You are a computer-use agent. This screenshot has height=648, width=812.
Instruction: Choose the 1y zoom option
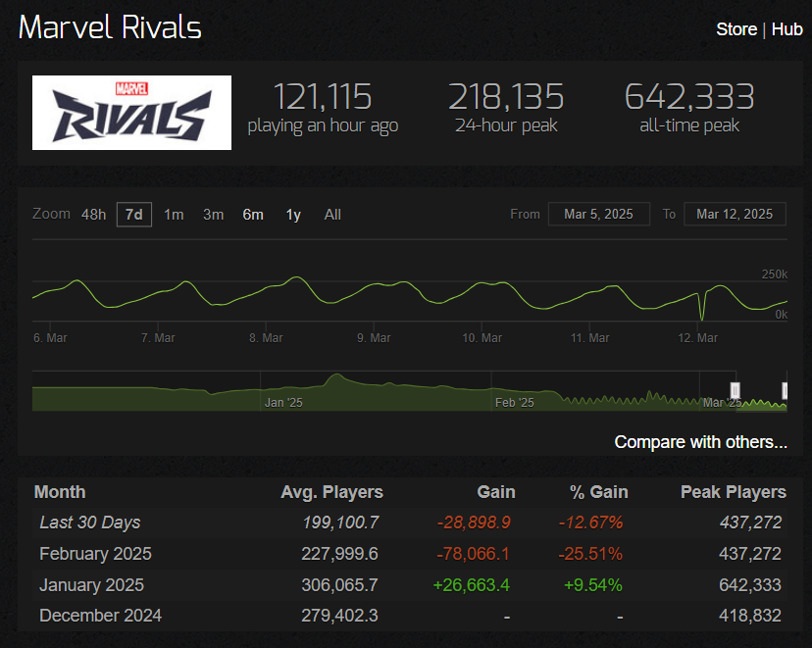tap(293, 215)
